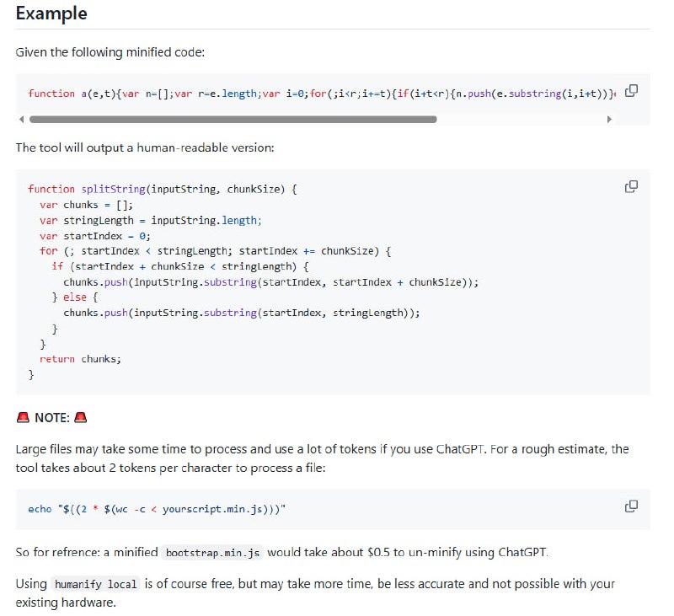
Task: Click inside the minified code block
Action: coord(253,94)
